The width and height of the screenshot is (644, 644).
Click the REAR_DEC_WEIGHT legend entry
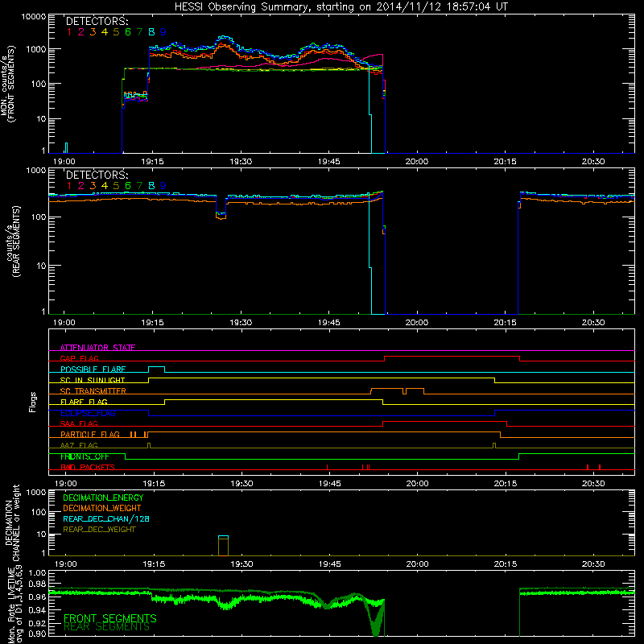[99, 530]
